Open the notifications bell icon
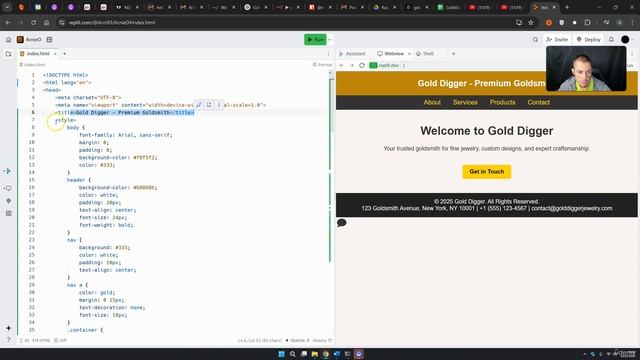The width and height of the screenshot is (640, 360). [x=611, y=40]
